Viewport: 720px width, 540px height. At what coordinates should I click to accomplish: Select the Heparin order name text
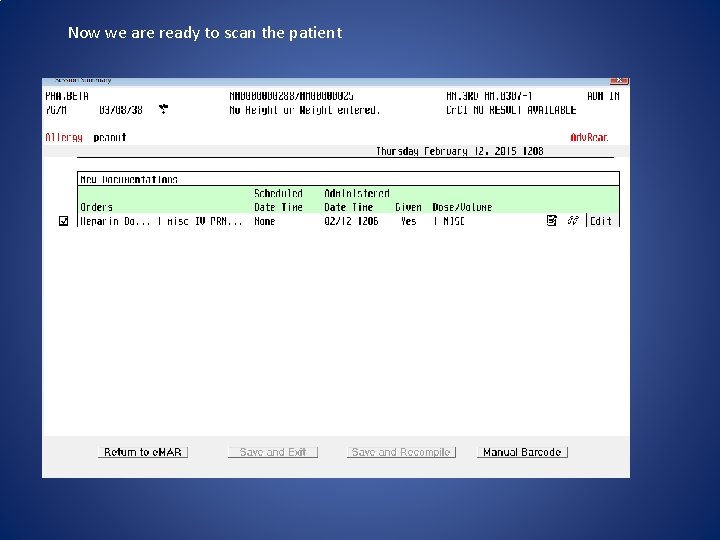pyautogui.click(x=161, y=221)
